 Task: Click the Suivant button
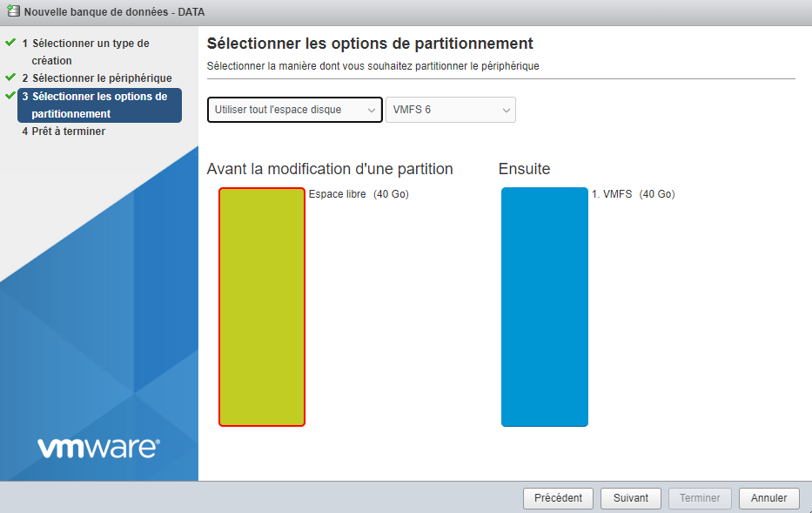click(631, 498)
